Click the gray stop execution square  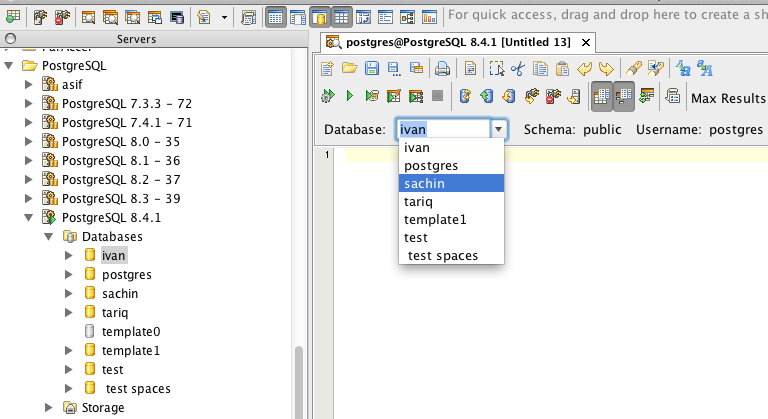pyautogui.click(x=437, y=96)
